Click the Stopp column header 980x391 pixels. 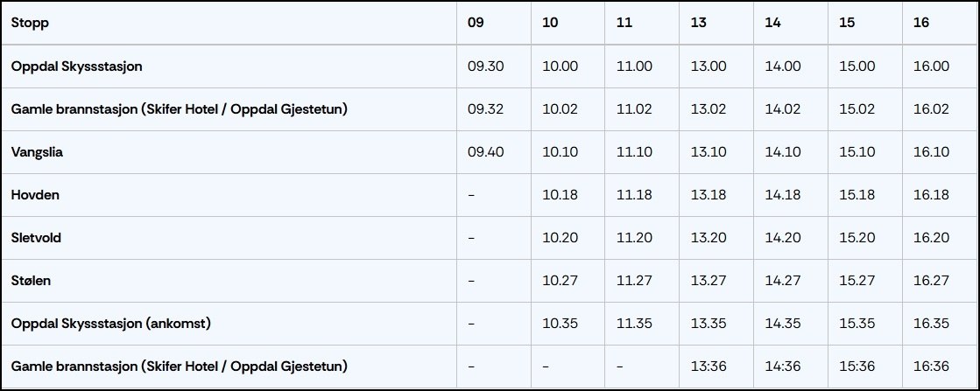pyautogui.click(x=30, y=23)
